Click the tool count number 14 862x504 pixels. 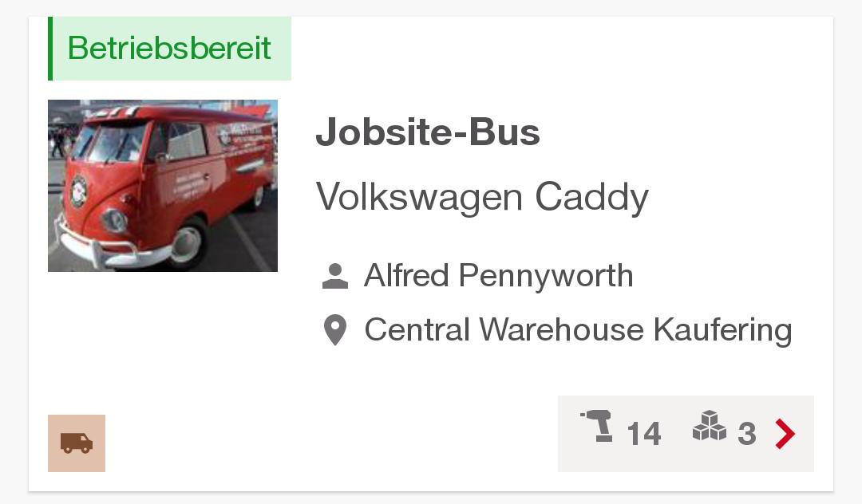point(643,435)
